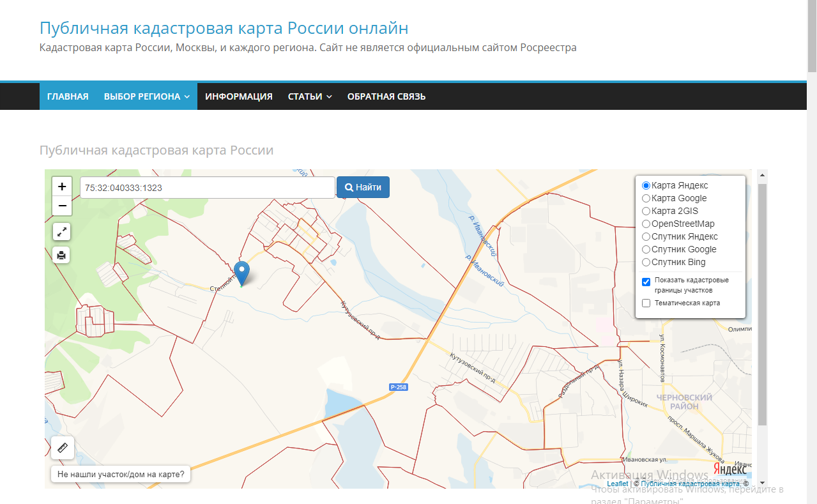
Task: Expand Статьи dropdown menu
Action: click(310, 96)
